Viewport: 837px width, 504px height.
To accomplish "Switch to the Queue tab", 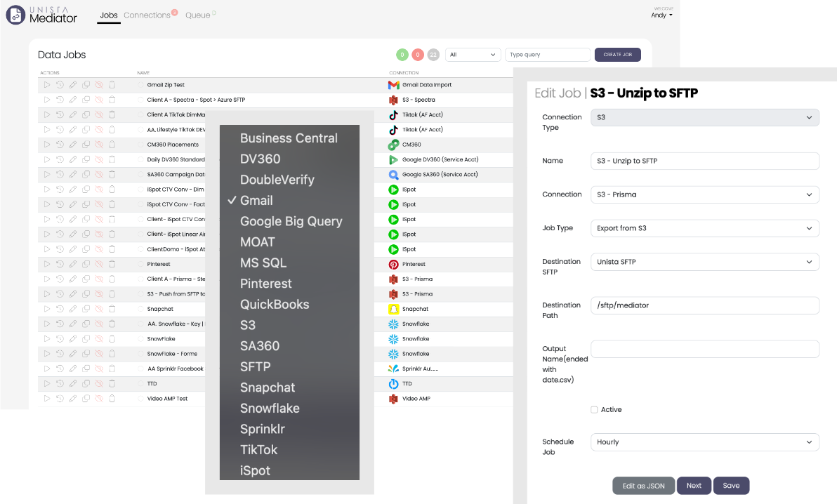I will click(x=197, y=15).
